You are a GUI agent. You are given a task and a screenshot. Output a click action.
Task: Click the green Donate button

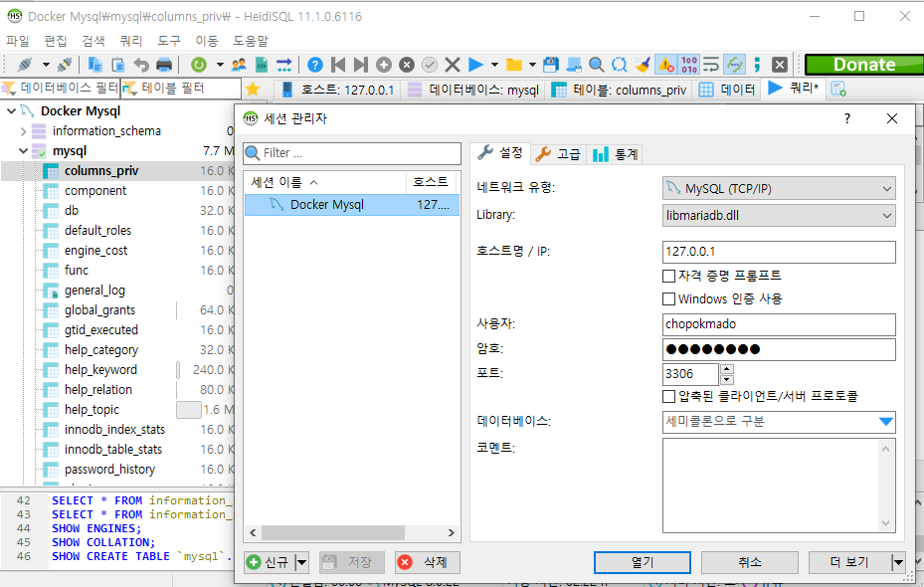[x=864, y=65]
